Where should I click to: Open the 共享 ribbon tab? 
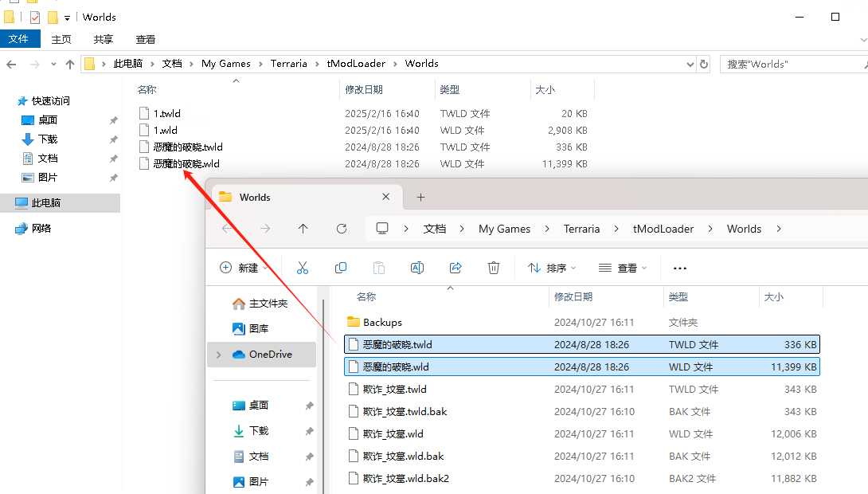pyautogui.click(x=103, y=39)
